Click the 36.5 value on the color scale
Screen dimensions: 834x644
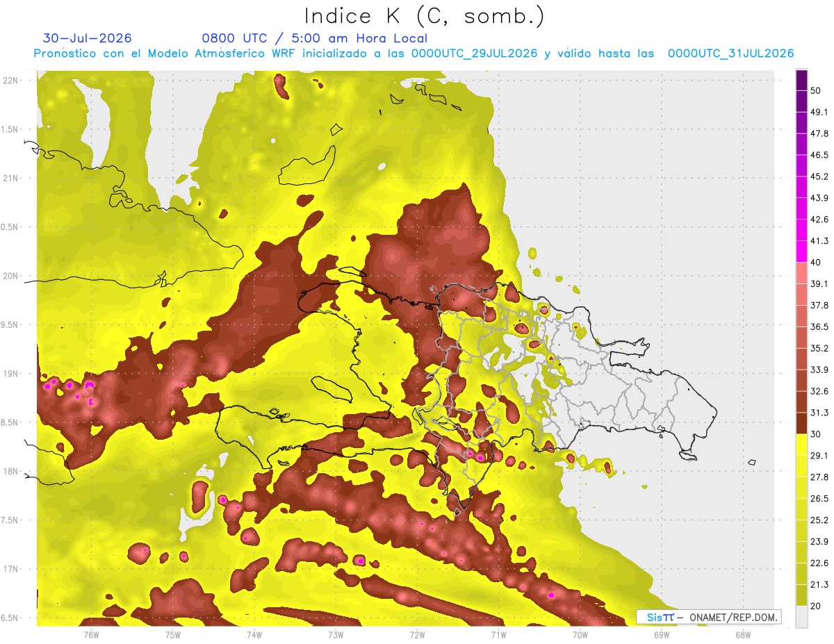pos(819,327)
